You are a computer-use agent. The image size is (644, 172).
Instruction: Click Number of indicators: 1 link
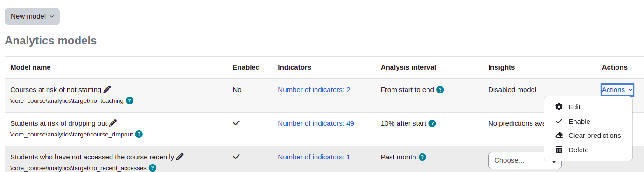pos(314,157)
